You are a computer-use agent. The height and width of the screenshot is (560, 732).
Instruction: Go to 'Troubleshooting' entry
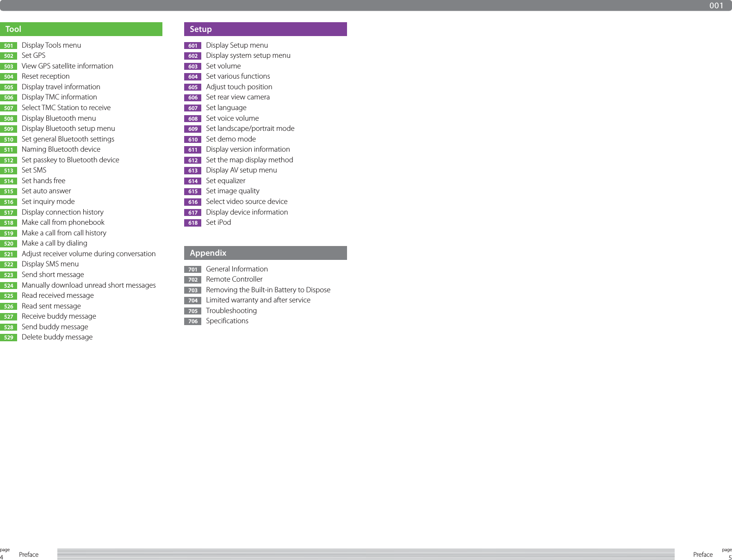pyautogui.click(x=231, y=311)
